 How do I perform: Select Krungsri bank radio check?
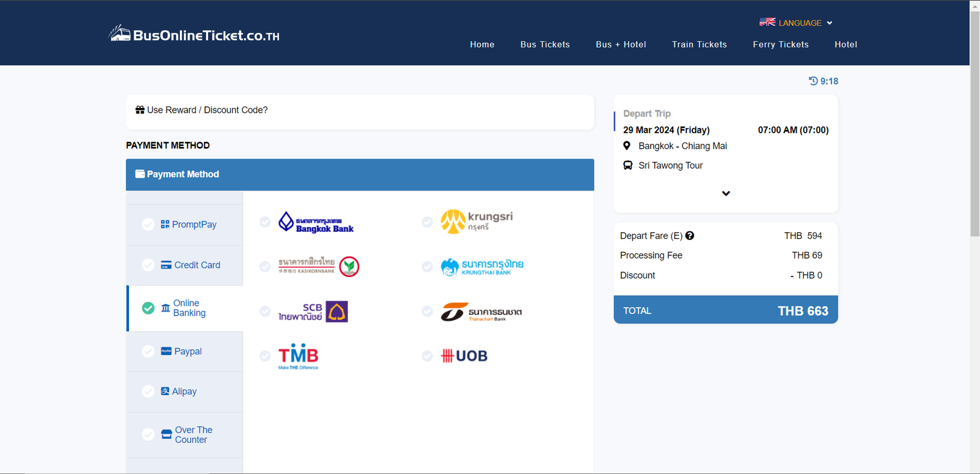[428, 222]
